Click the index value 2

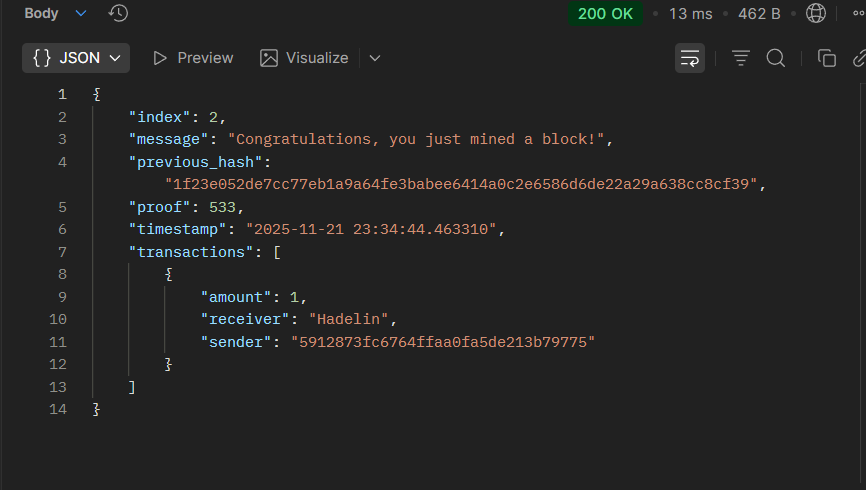click(213, 117)
